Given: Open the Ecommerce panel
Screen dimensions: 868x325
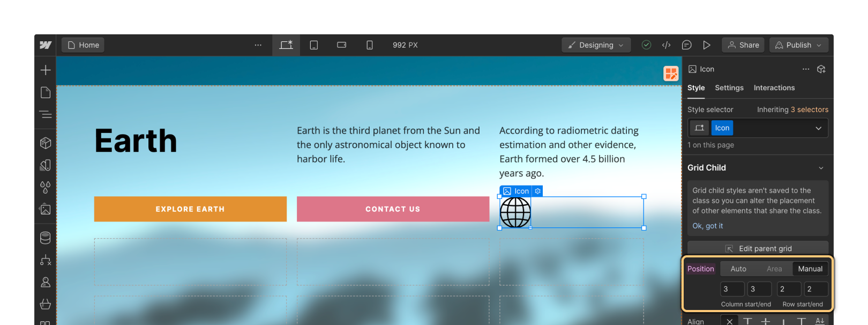Looking at the screenshot, I should coord(46,304).
